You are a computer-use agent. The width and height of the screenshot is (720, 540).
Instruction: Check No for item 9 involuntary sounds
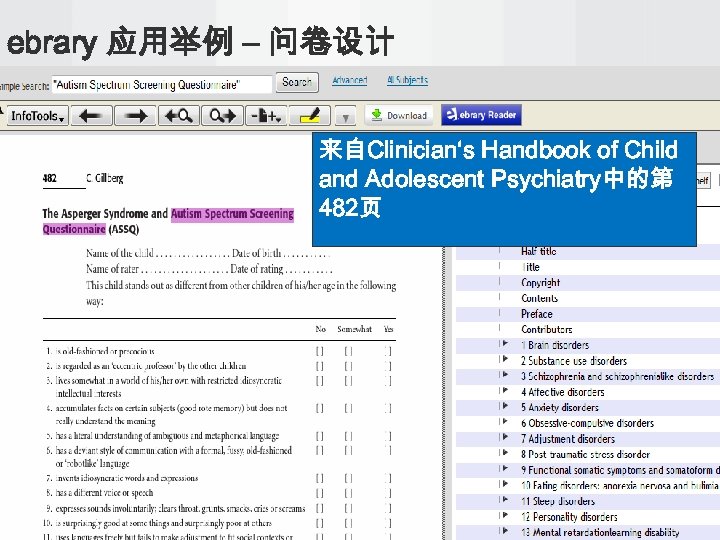(320, 509)
